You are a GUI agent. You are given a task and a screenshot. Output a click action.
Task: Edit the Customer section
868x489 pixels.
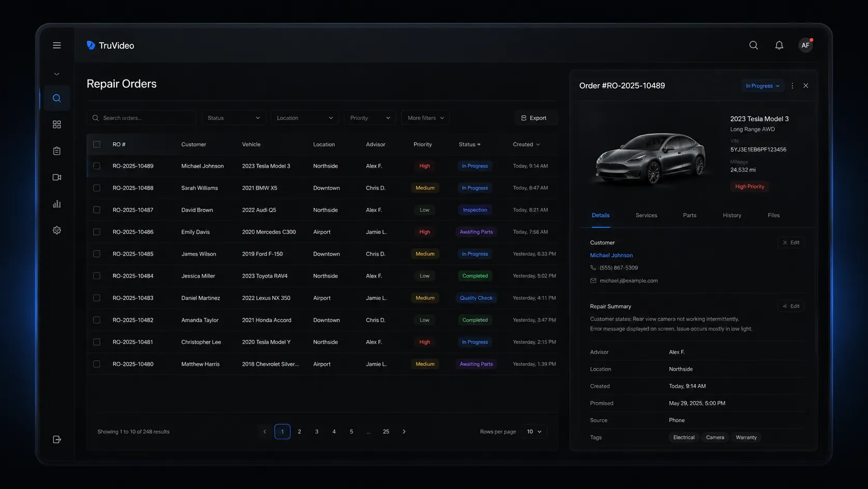coord(791,243)
